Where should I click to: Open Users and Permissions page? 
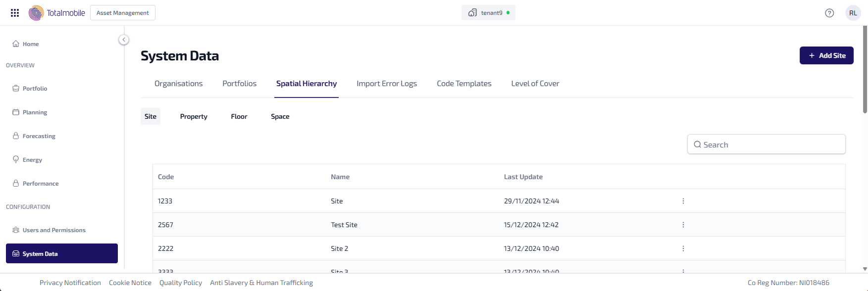point(54,230)
